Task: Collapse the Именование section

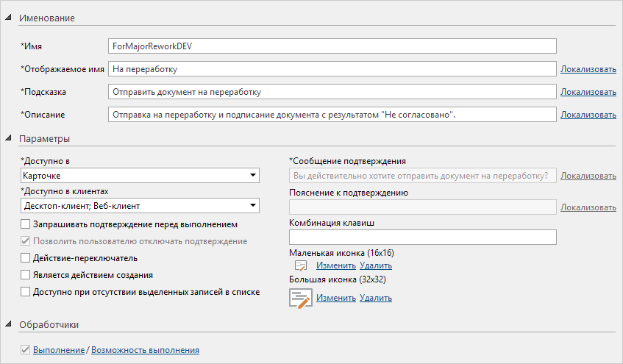Action: pyautogui.click(x=9, y=17)
